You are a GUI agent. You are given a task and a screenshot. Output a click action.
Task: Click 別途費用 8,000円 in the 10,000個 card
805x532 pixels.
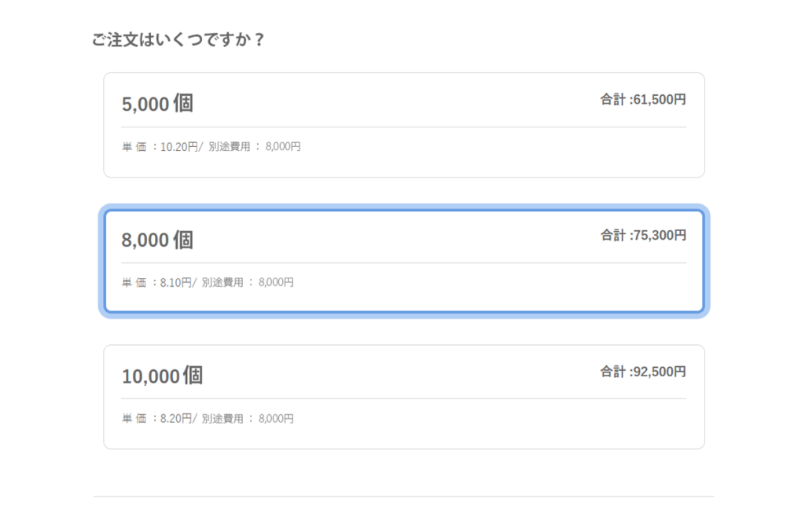point(246,418)
